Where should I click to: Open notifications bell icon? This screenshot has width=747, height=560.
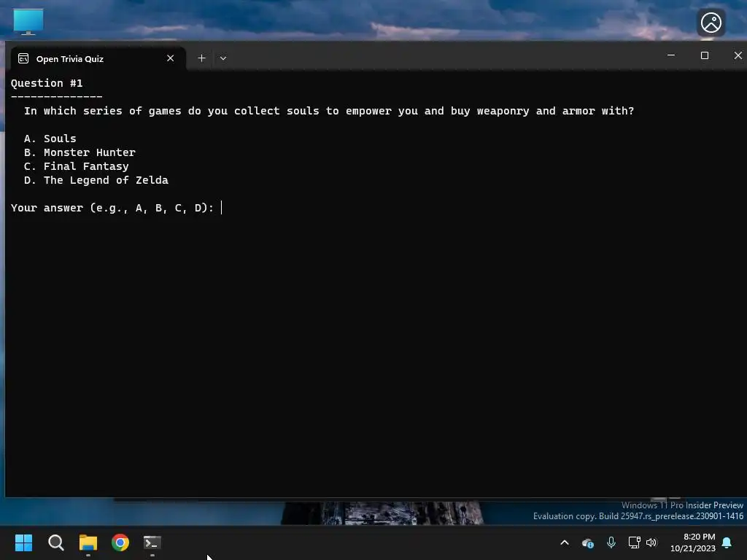point(727,542)
